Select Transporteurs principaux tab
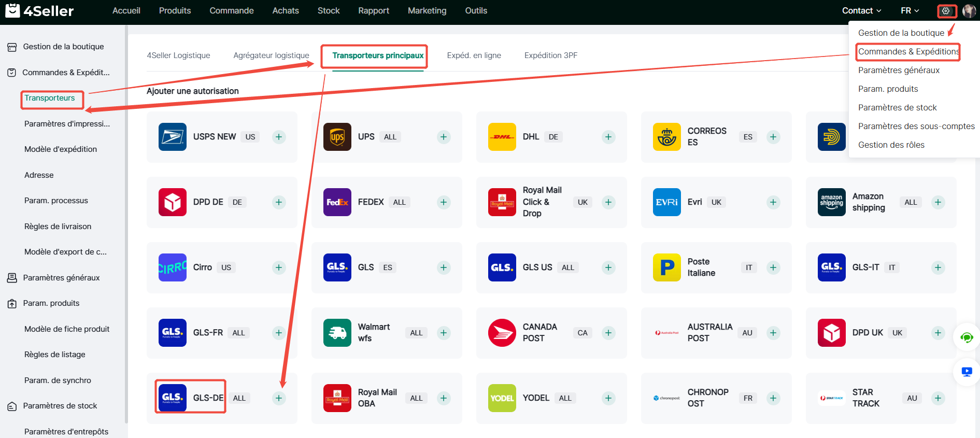 (x=378, y=55)
